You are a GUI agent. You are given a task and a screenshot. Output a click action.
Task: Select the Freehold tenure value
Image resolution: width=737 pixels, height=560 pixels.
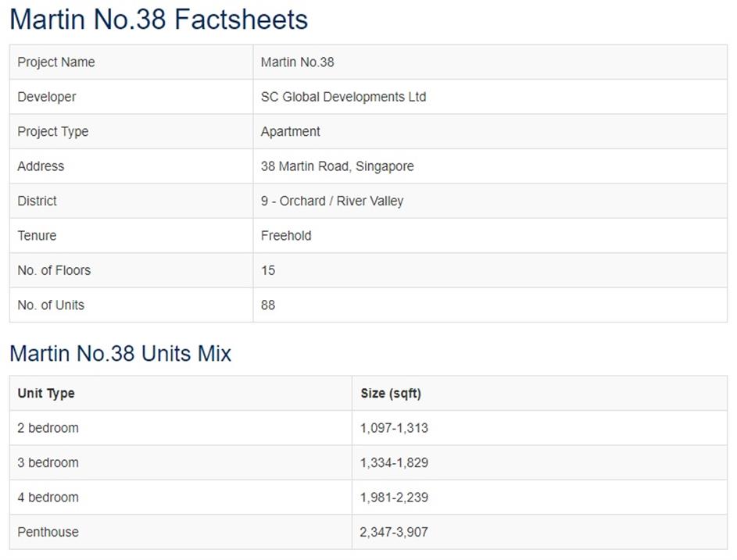286,235
